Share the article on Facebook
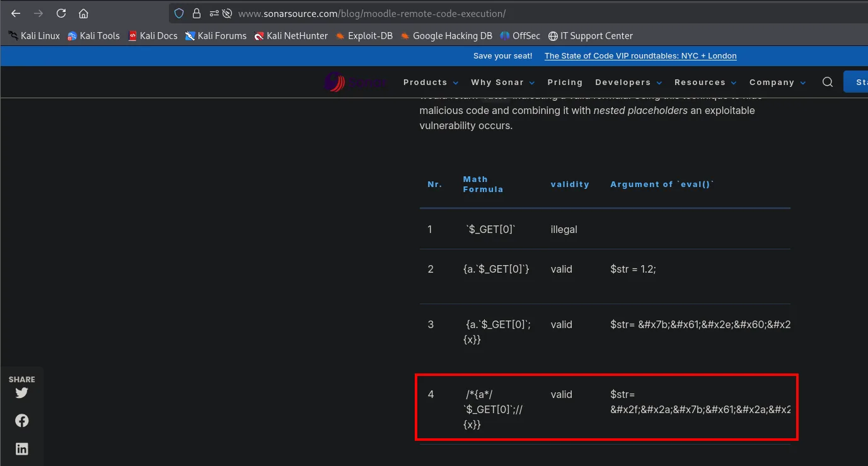 tap(22, 421)
